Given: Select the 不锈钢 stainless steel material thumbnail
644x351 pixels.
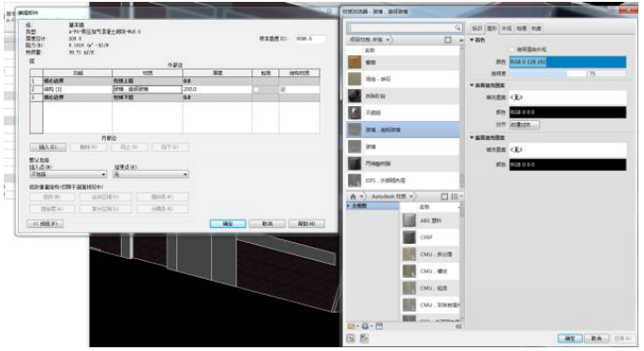Looking at the screenshot, I should (354, 113).
